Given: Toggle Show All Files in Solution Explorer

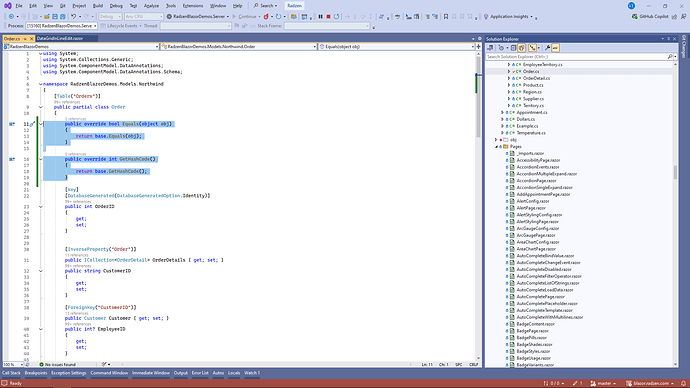Looking at the screenshot, I should pyautogui.click(x=521, y=48).
